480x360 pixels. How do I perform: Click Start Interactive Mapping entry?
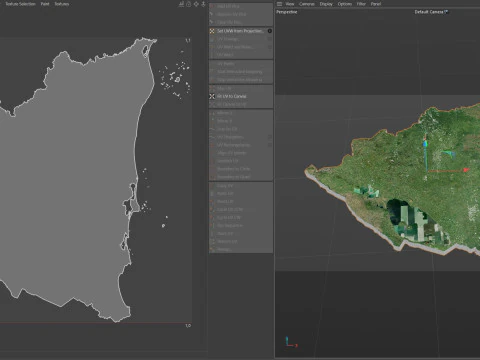(x=241, y=72)
